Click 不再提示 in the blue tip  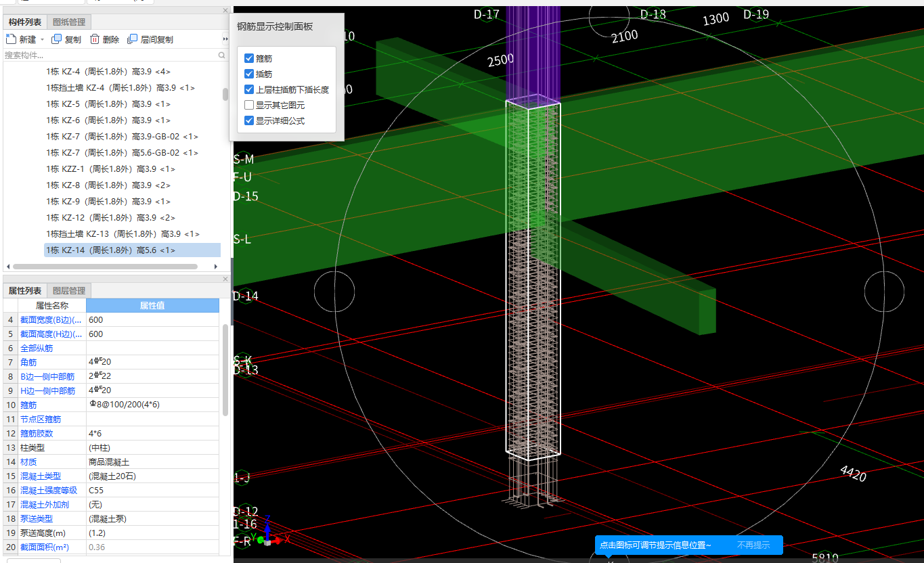tap(753, 545)
